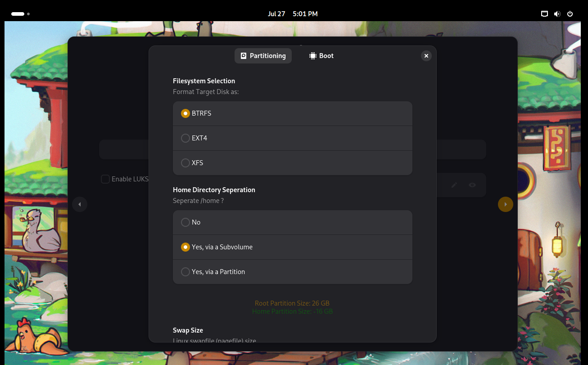The width and height of the screenshot is (588, 365).
Task: Pick XFS as filesystem format
Action: (293, 163)
